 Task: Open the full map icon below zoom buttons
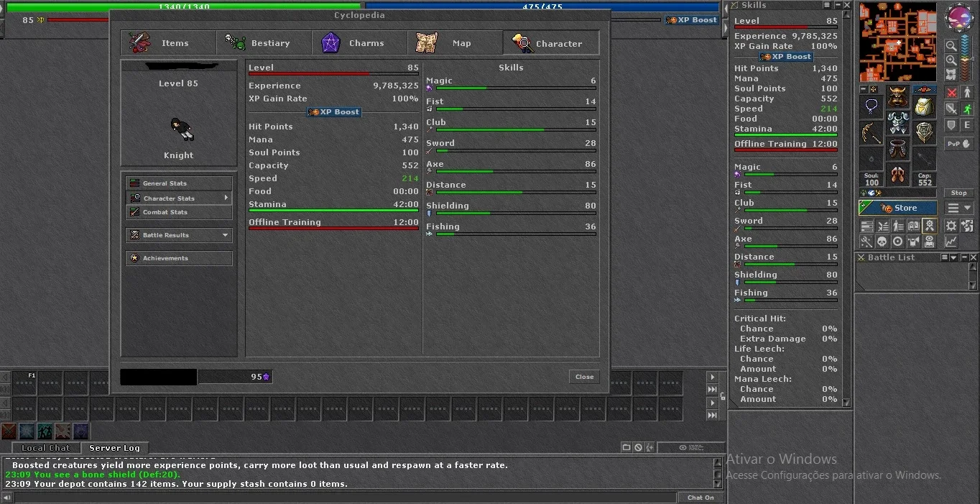click(951, 75)
